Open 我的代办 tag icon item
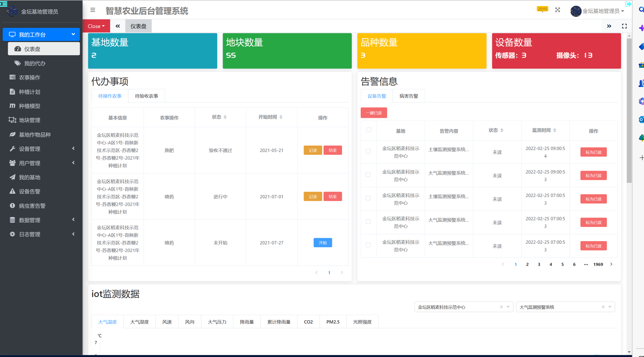644x357 pixels. click(x=44, y=63)
